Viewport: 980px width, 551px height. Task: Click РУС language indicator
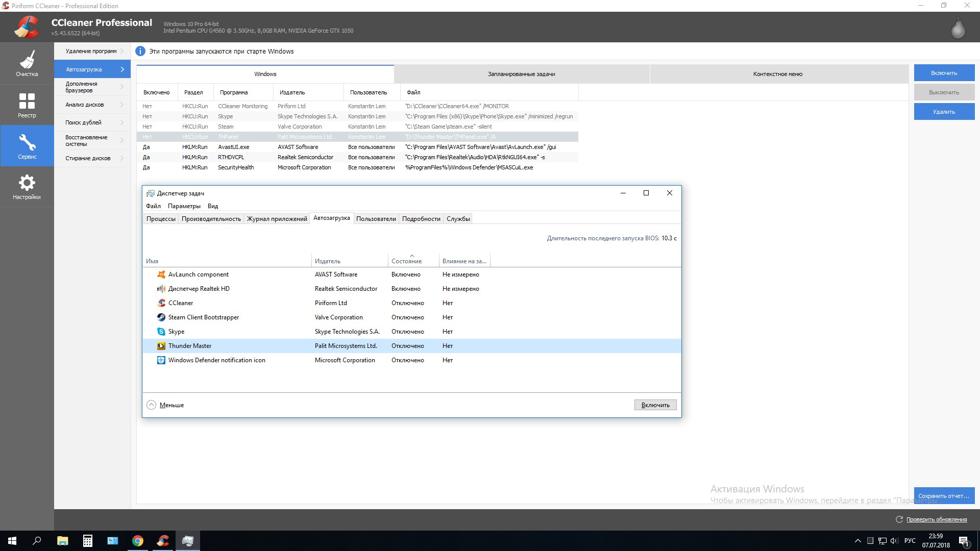click(x=910, y=541)
